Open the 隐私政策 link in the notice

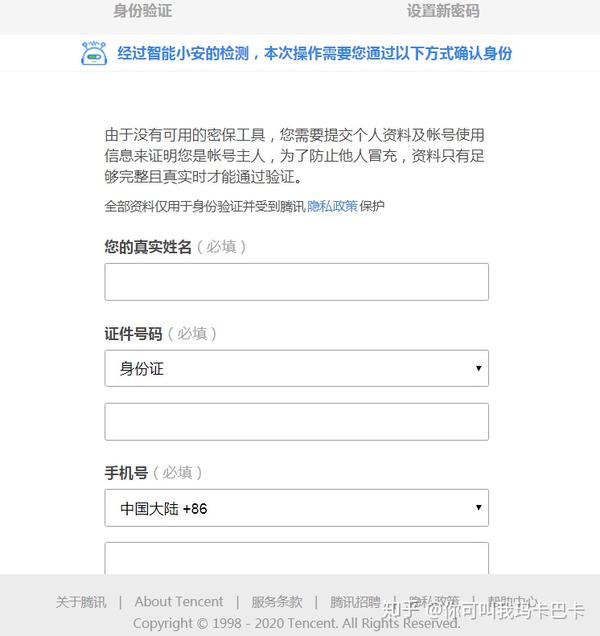pyautogui.click(x=332, y=206)
